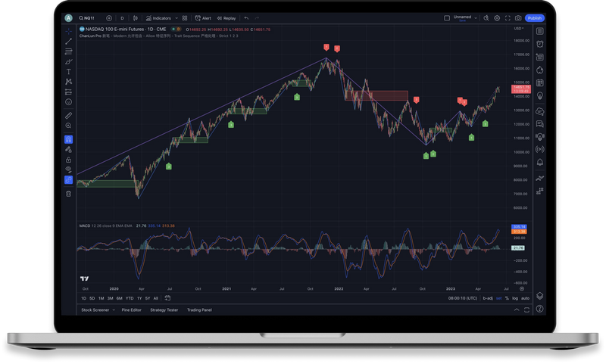
Task: Open the ideas lightbulb panel
Action: 540,95
